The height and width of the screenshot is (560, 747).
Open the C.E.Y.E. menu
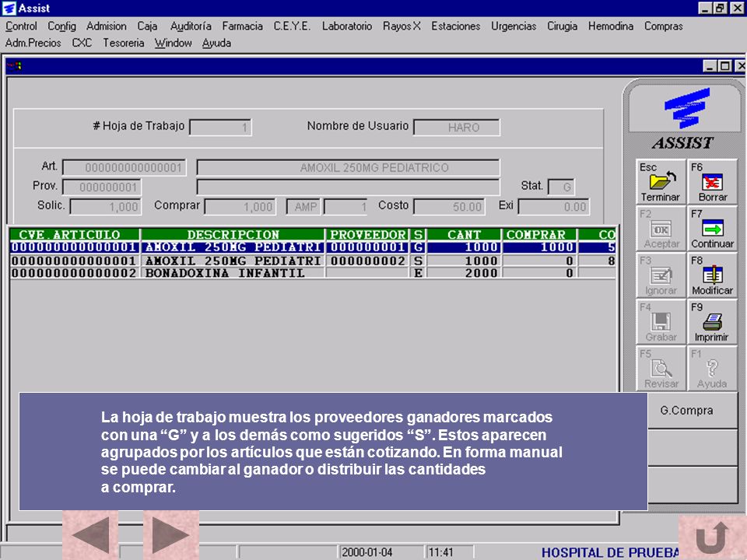(x=292, y=26)
